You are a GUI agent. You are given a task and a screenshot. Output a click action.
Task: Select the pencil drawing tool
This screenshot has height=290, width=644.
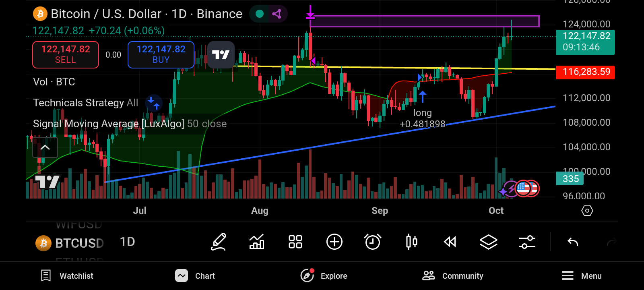219,242
